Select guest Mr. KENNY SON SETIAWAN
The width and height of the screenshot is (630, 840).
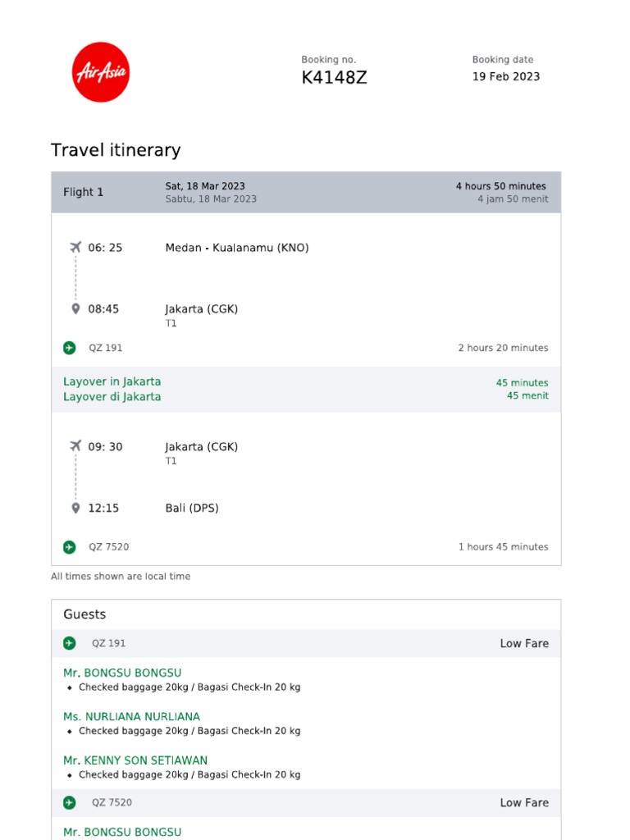point(135,760)
